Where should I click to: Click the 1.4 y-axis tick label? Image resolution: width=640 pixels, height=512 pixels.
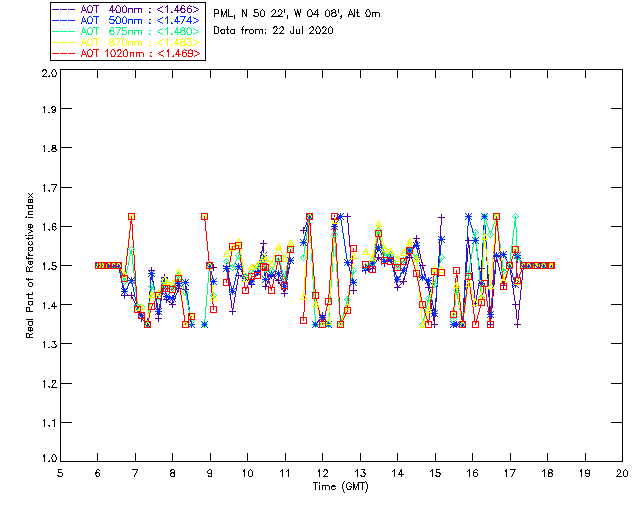pyautogui.click(x=49, y=305)
